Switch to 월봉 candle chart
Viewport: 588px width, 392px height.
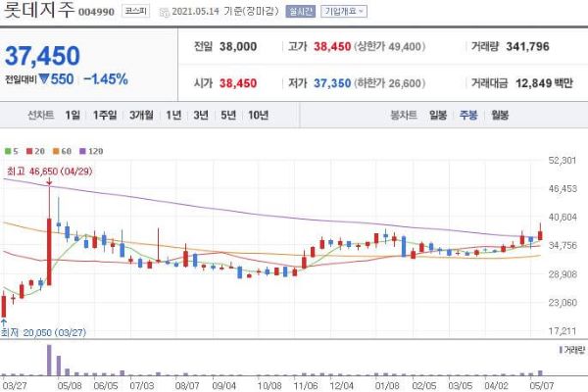[500, 116]
